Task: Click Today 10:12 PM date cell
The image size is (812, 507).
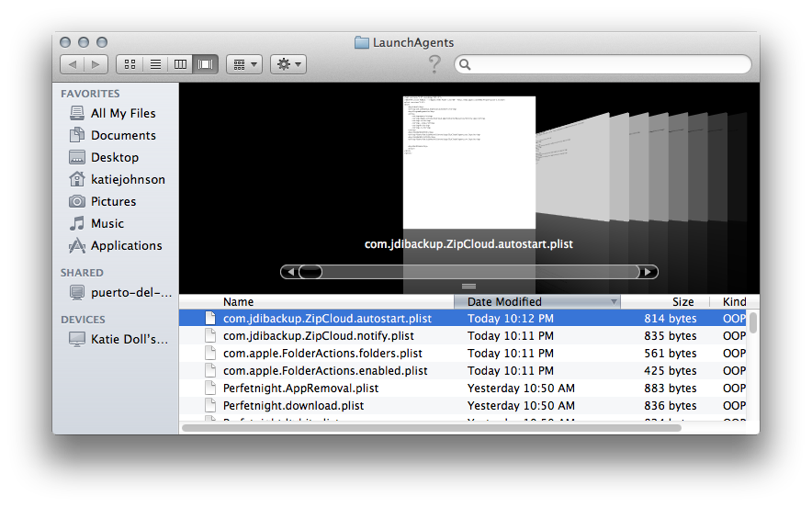Action: point(510,319)
